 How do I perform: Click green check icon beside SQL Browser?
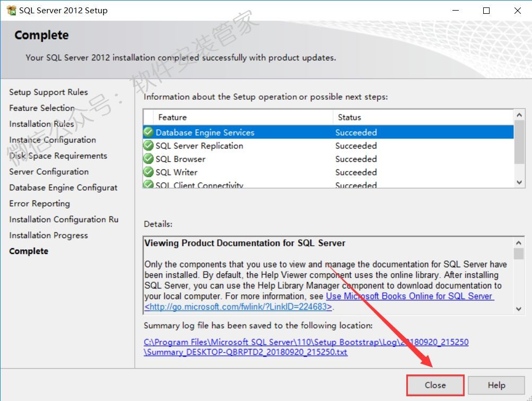pos(149,159)
